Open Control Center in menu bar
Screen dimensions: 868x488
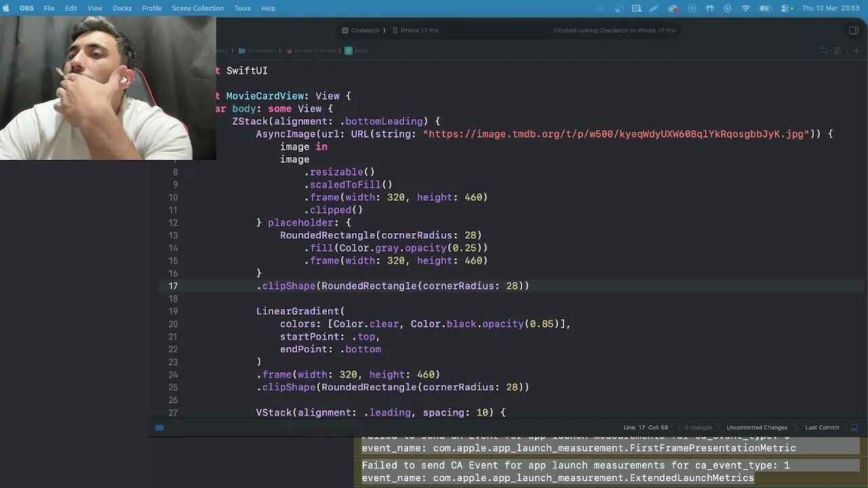click(785, 8)
